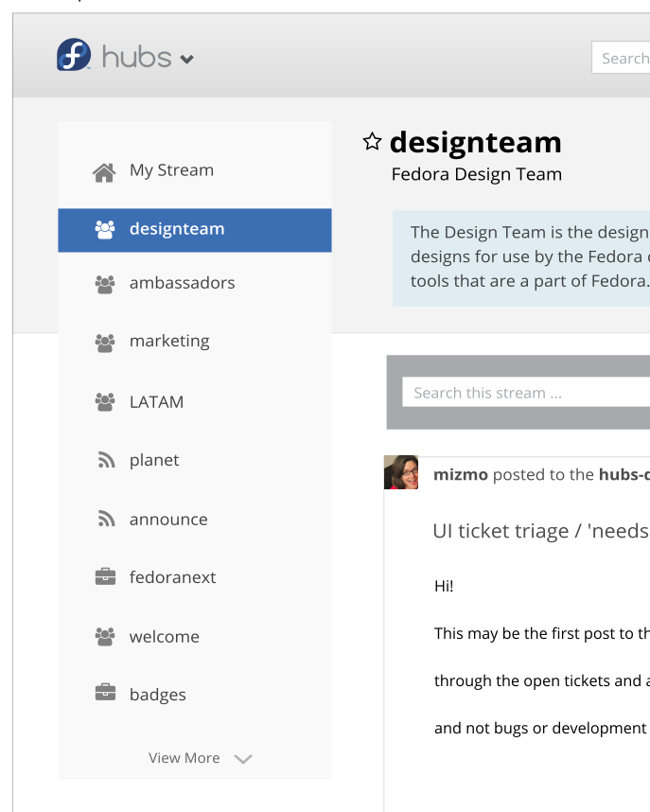Click the designteam group icon
This screenshot has width=650, height=812.
(x=105, y=229)
